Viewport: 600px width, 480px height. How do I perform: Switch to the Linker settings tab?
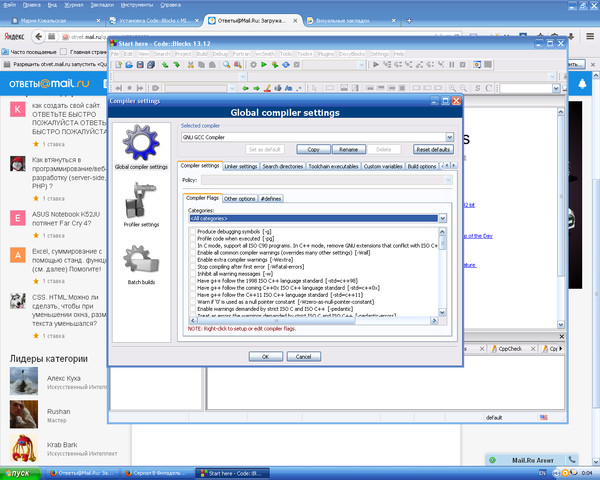click(x=241, y=166)
